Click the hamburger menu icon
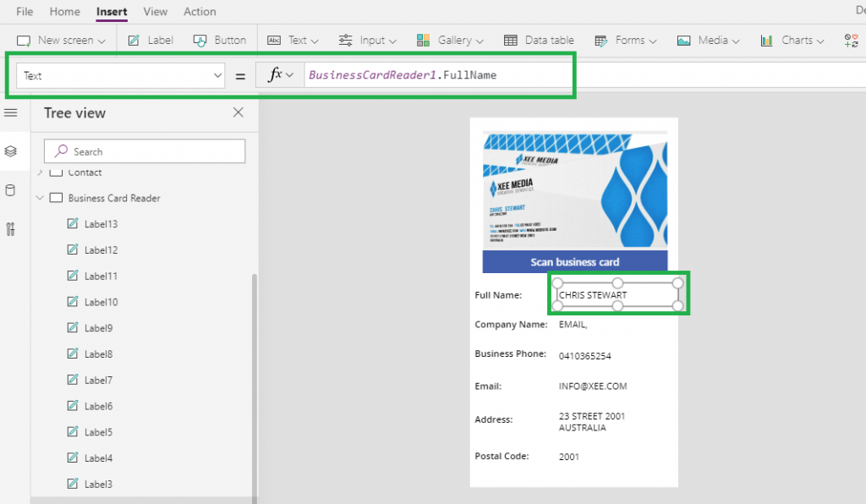 (10, 113)
